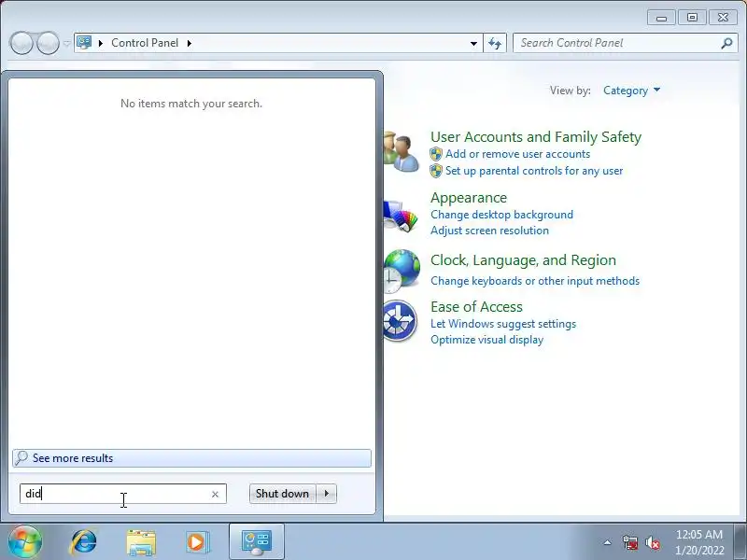The image size is (747, 560).
Task: Click Add or remove user accounts
Action: [517, 154]
